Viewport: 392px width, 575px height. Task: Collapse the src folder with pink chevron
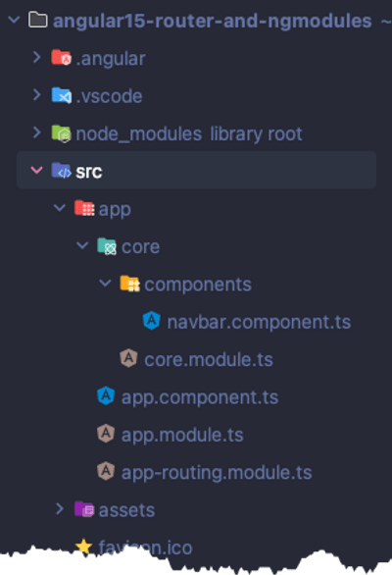click(36, 170)
